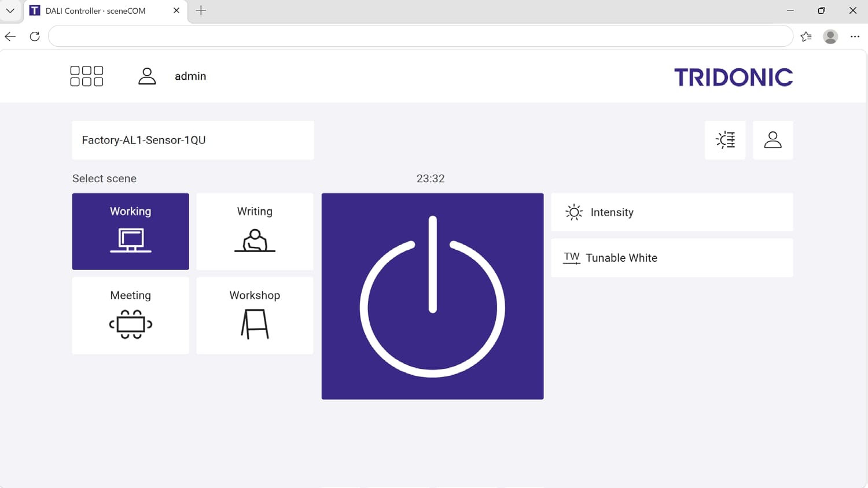Click the TRIDONIC logo
Viewport: 868px width, 488px height.
pos(733,77)
